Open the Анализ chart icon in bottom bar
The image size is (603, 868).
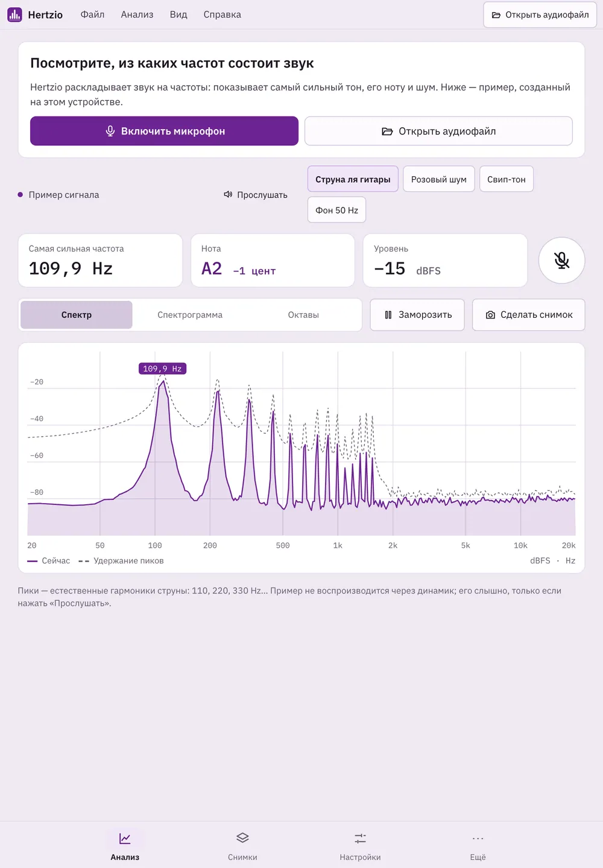tap(125, 838)
